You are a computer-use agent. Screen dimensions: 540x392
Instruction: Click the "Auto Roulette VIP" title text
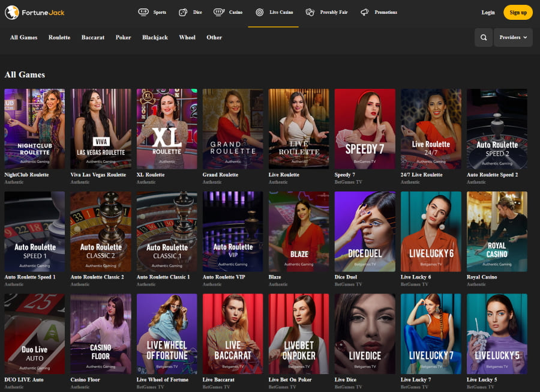pos(224,277)
